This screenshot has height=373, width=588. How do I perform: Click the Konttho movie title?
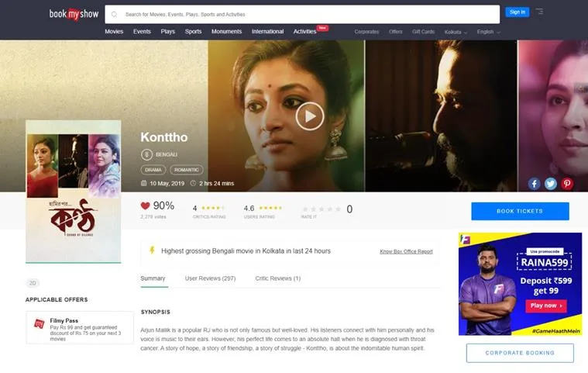tap(164, 137)
